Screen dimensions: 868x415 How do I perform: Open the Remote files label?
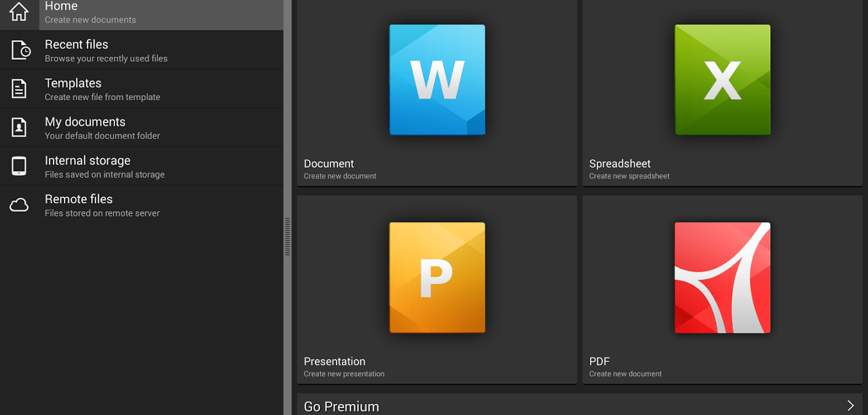pos(78,199)
